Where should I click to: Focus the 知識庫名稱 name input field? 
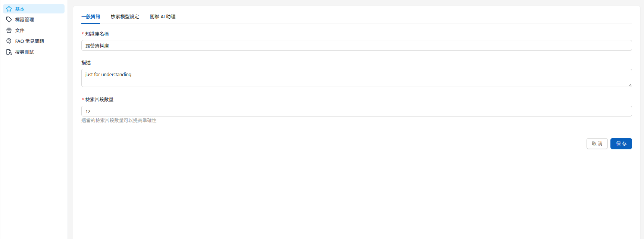click(x=356, y=46)
